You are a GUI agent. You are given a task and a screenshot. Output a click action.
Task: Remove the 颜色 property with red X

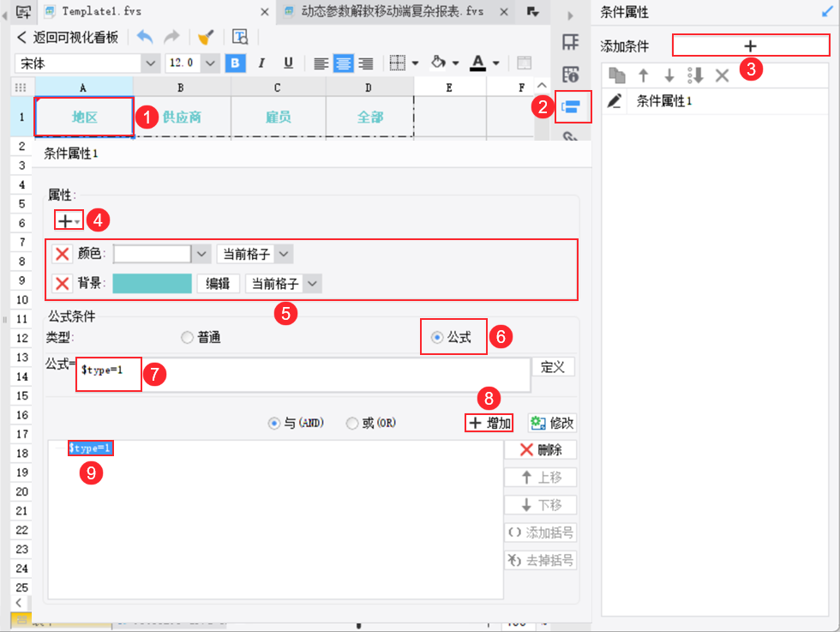tap(62, 254)
